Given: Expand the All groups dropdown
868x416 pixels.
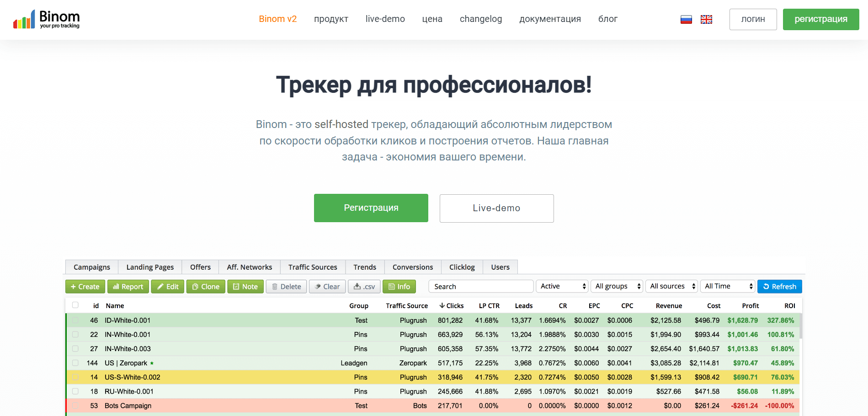Looking at the screenshot, I should (x=617, y=286).
